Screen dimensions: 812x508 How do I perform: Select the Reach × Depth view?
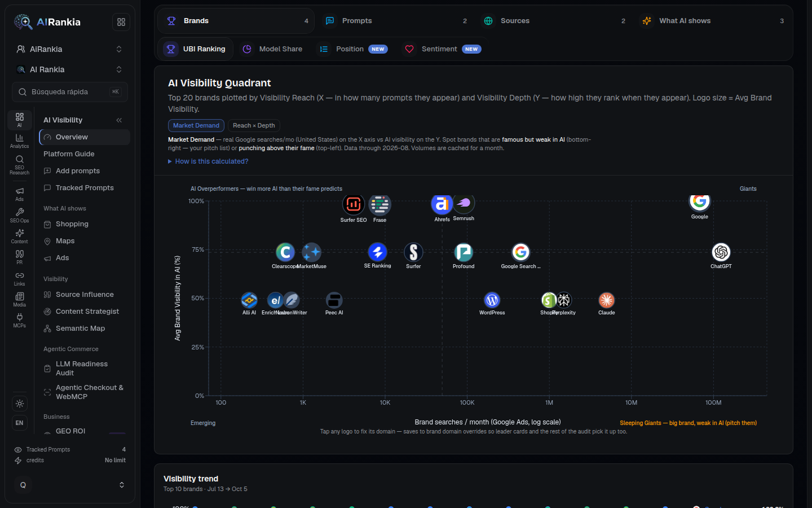[254, 125]
